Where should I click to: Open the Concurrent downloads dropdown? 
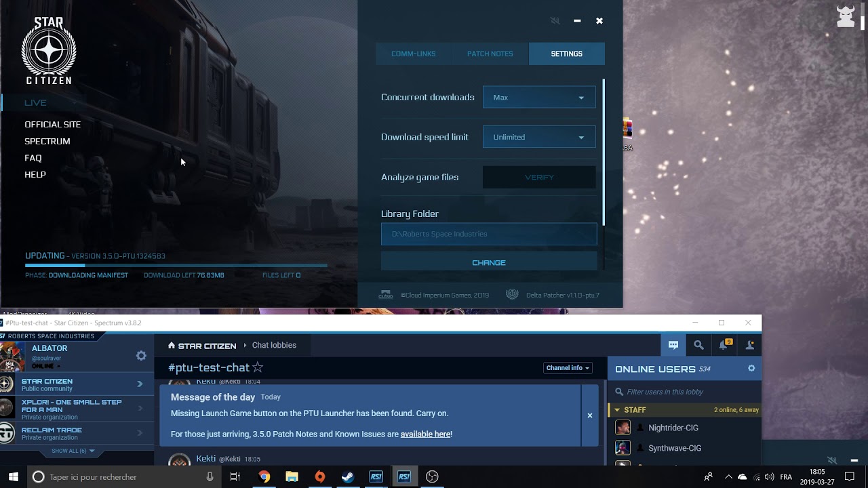[x=539, y=97]
